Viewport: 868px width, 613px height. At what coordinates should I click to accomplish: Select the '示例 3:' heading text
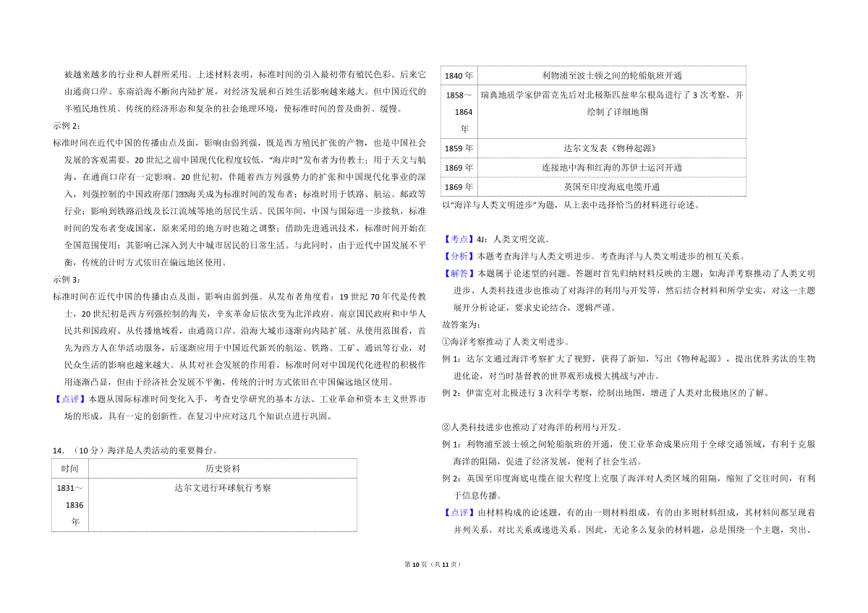(67, 279)
